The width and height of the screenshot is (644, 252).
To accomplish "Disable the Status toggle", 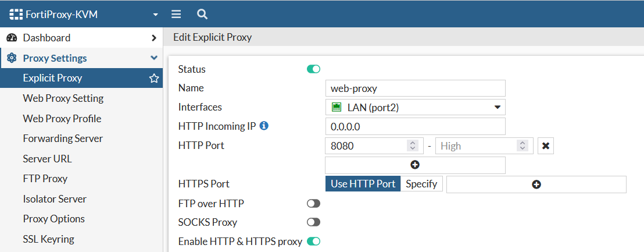I will [313, 69].
